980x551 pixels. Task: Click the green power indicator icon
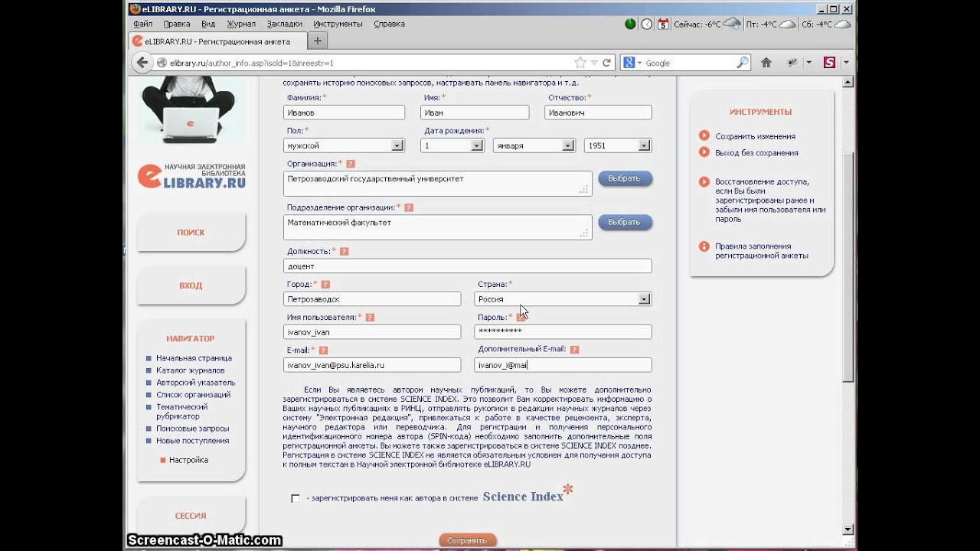click(x=630, y=24)
